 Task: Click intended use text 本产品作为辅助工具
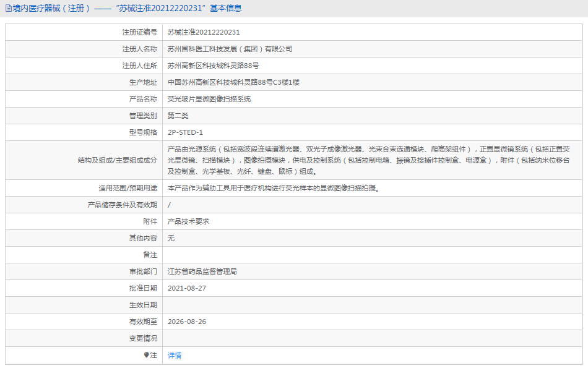click(274, 188)
